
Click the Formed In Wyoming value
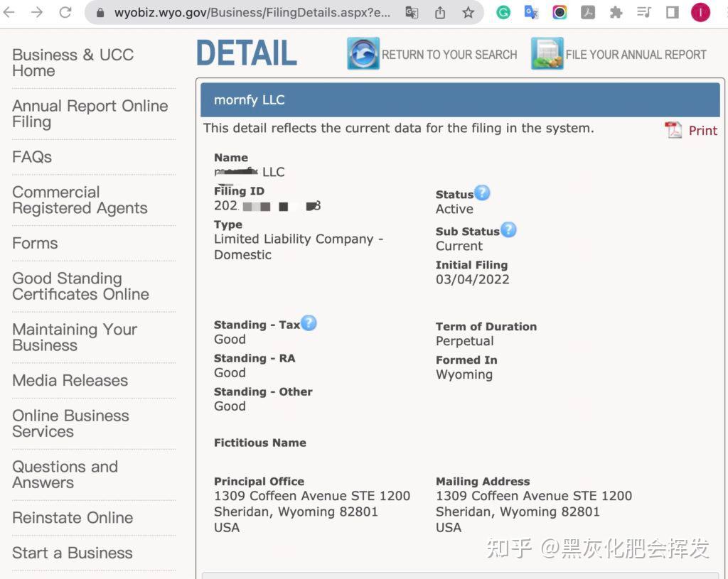click(x=464, y=374)
